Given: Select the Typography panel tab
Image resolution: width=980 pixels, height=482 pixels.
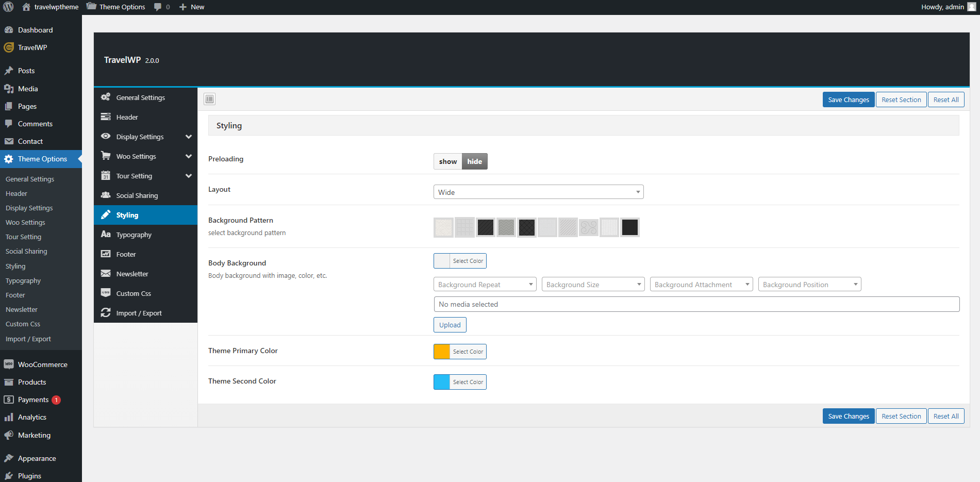Looking at the screenshot, I should 145,235.
